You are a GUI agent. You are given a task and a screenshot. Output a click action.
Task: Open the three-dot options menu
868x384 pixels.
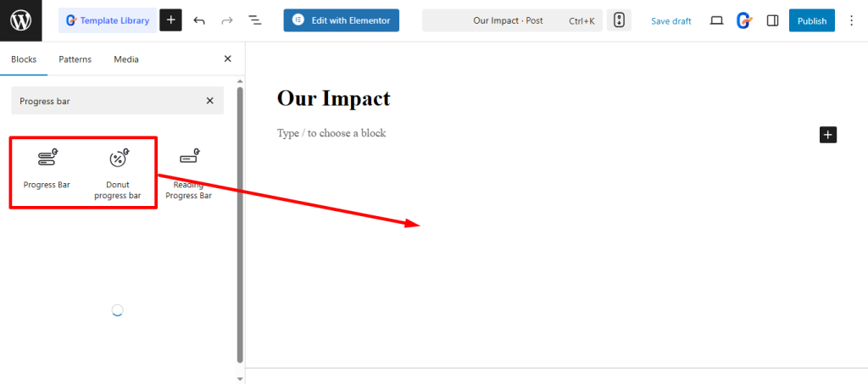coord(851,20)
